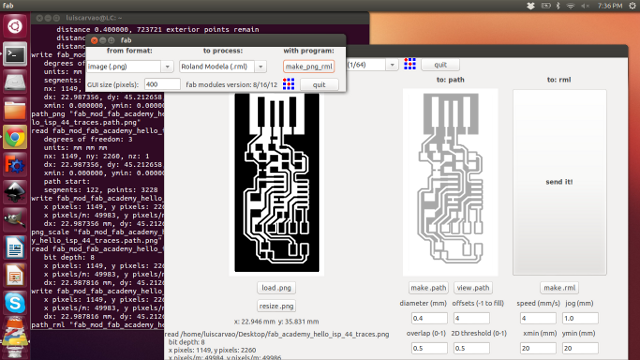The width and height of the screenshot is (640, 360).
Task: Open the Bluetooth indicator menu
Action: coord(558,6)
